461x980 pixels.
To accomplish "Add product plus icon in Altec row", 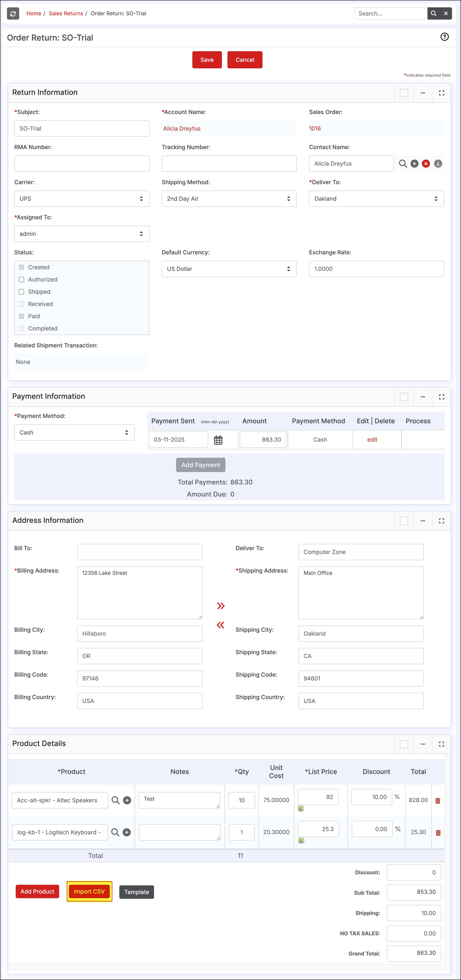I will point(127,800).
